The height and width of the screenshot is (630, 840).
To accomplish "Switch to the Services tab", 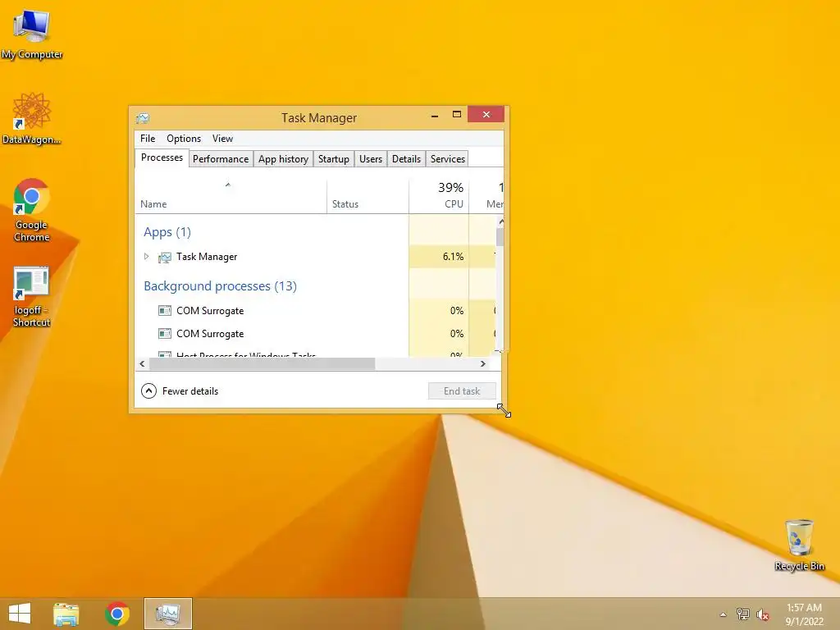I will [448, 159].
